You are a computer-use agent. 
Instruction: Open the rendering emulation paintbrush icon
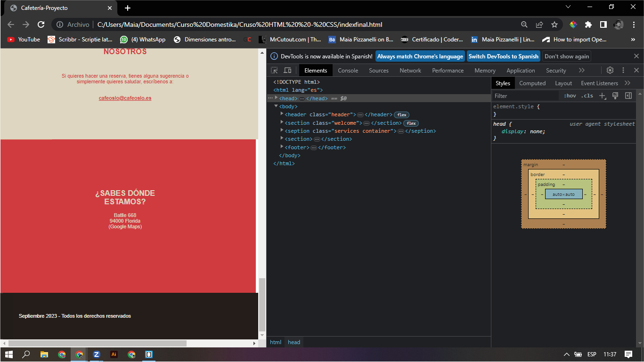(x=615, y=96)
